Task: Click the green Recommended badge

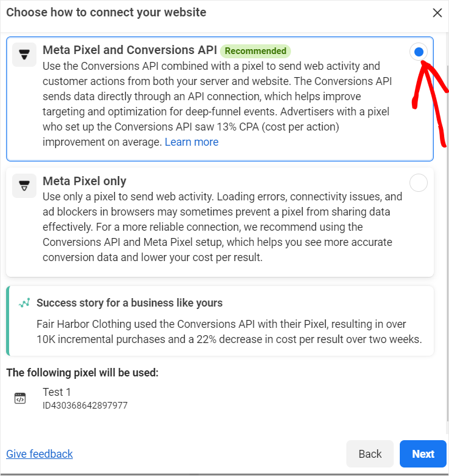Action: pyautogui.click(x=255, y=51)
